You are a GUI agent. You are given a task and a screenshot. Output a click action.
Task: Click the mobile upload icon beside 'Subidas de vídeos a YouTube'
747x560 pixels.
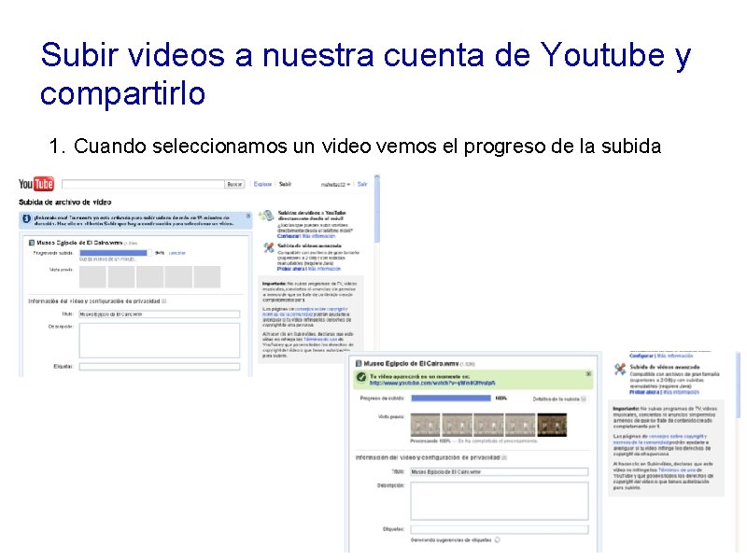[x=265, y=215]
